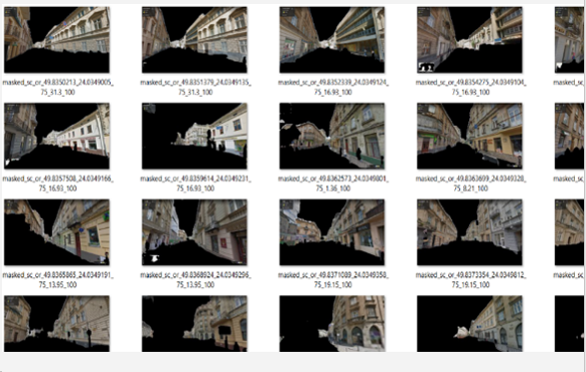Click file name starting masked_sc_or_49.8354275
The width and height of the screenshot is (586, 372).
[x=471, y=87]
